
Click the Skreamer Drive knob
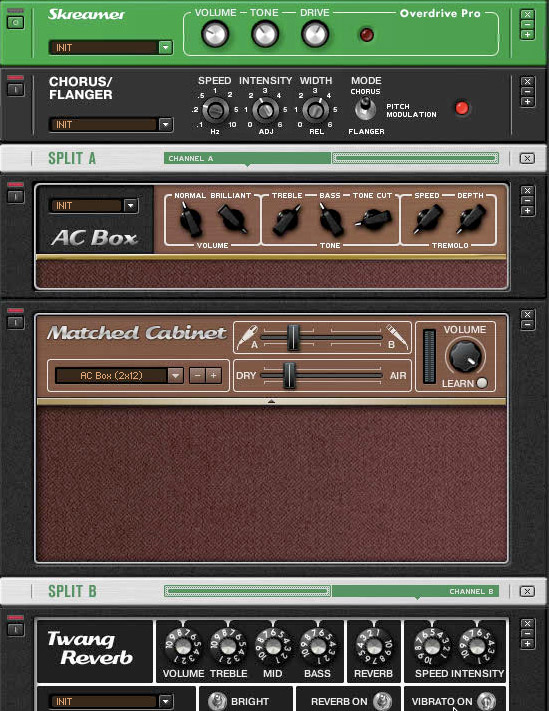pos(315,34)
